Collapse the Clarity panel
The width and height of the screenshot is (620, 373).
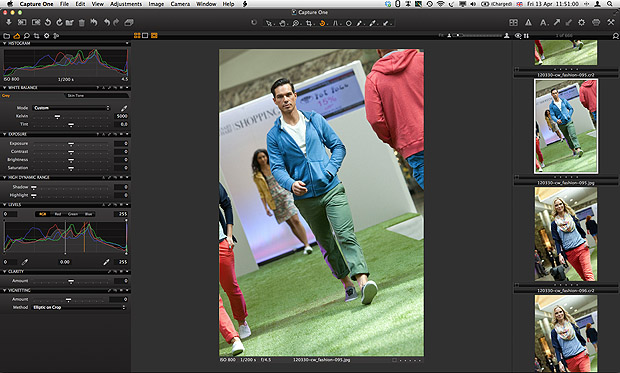pos(5,271)
